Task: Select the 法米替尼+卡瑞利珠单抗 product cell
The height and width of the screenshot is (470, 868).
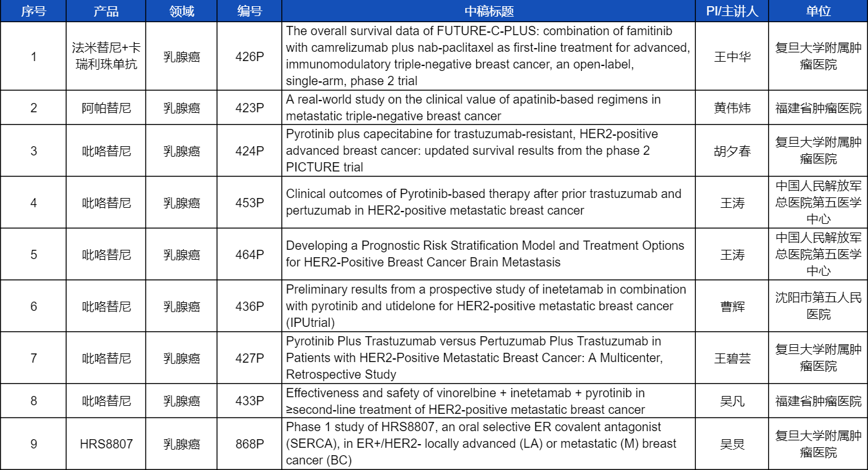Action: coord(106,56)
